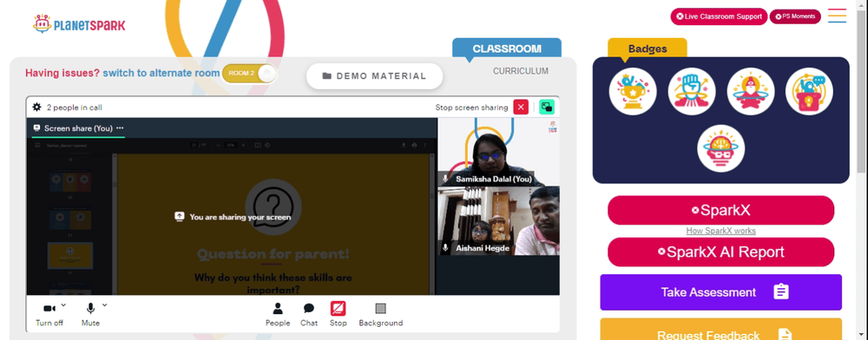Open the call settings gear icon
The width and height of the screenshot is (868, 340).
[36, 108]
